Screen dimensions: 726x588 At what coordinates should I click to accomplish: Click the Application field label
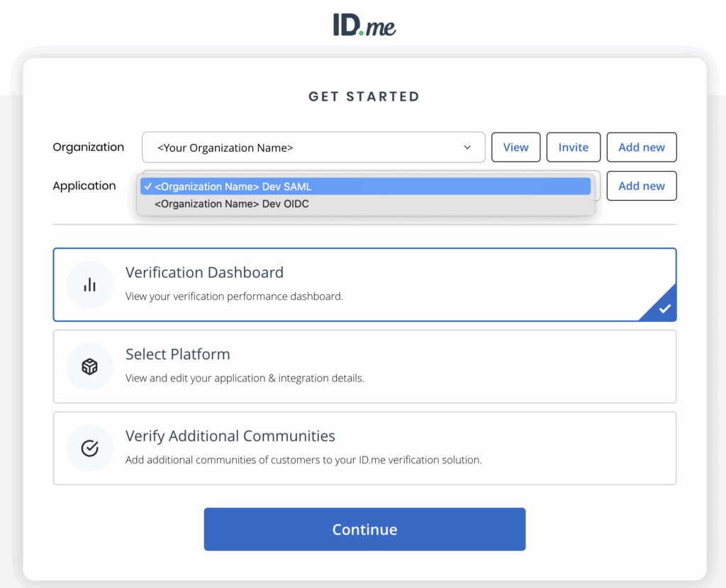84,186
